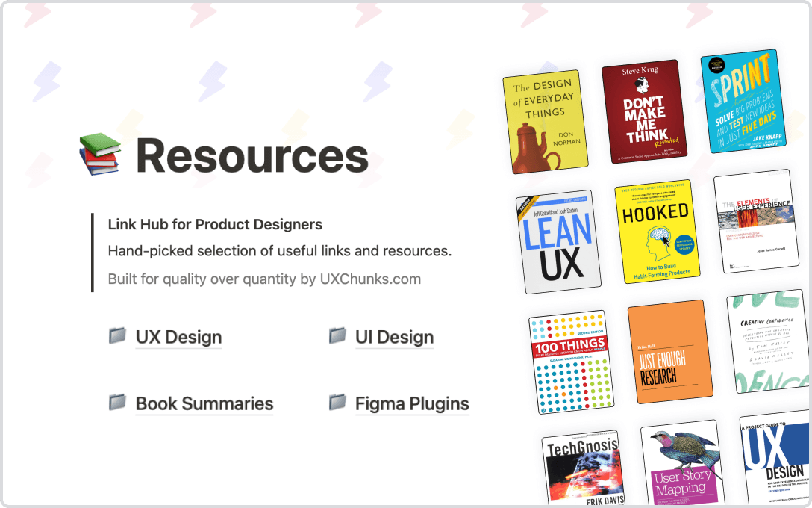812x508 pixels.
Task: Click the 'Link Hub for Product Designers' heading
Action: pos(215,224)
